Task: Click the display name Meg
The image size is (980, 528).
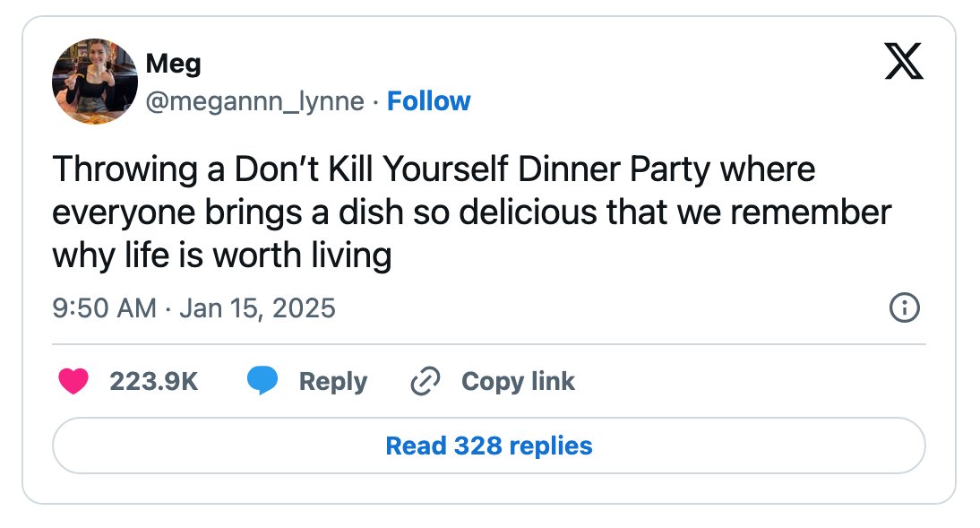Action: tap(173, 63)
